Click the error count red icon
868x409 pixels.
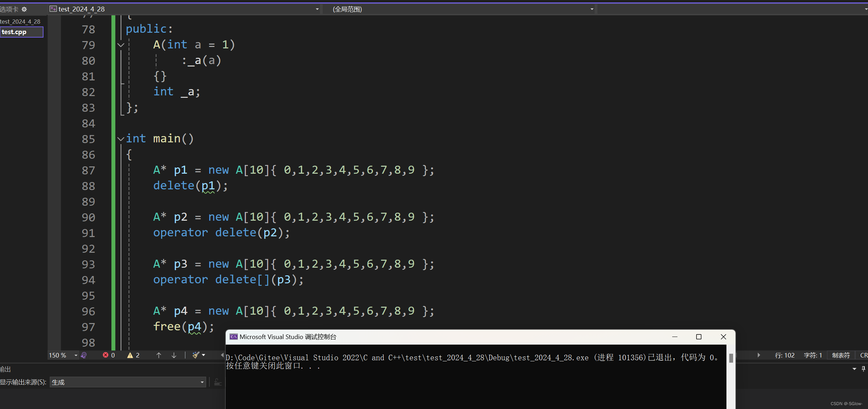106,355
